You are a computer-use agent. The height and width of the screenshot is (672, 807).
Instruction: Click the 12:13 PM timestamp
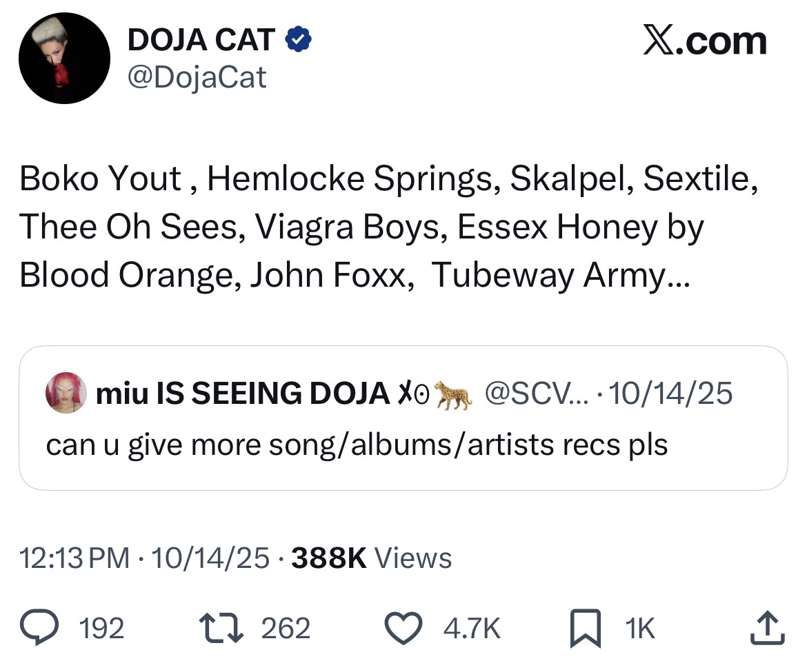click(74, 558)
